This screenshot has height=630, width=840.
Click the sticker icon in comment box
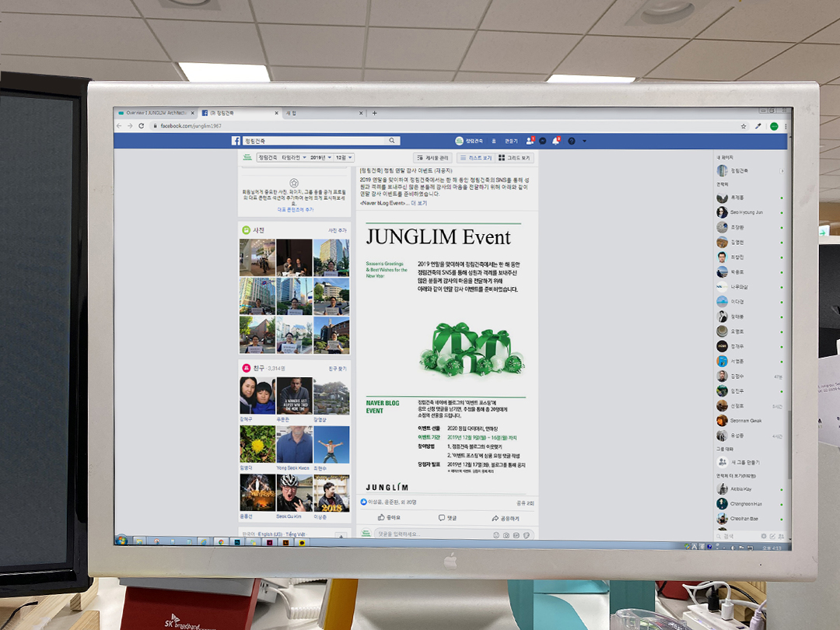pyautogui.click(x=527, y=534)
